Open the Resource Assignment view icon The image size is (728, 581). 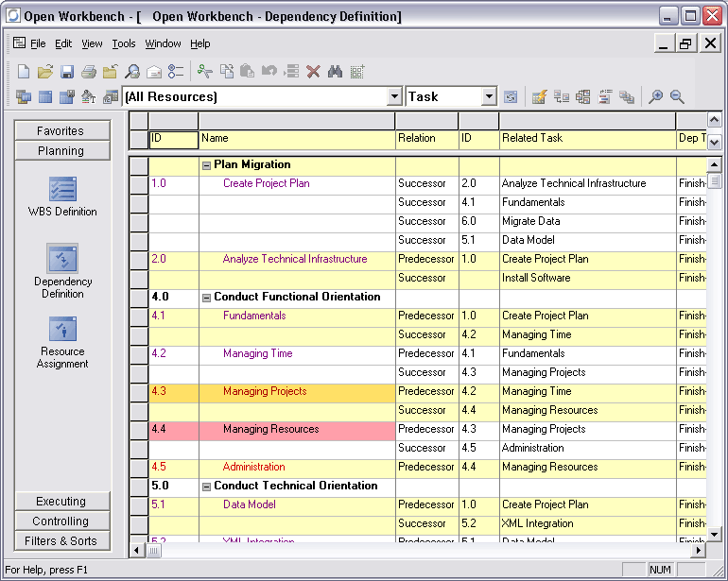pos(62,330)
